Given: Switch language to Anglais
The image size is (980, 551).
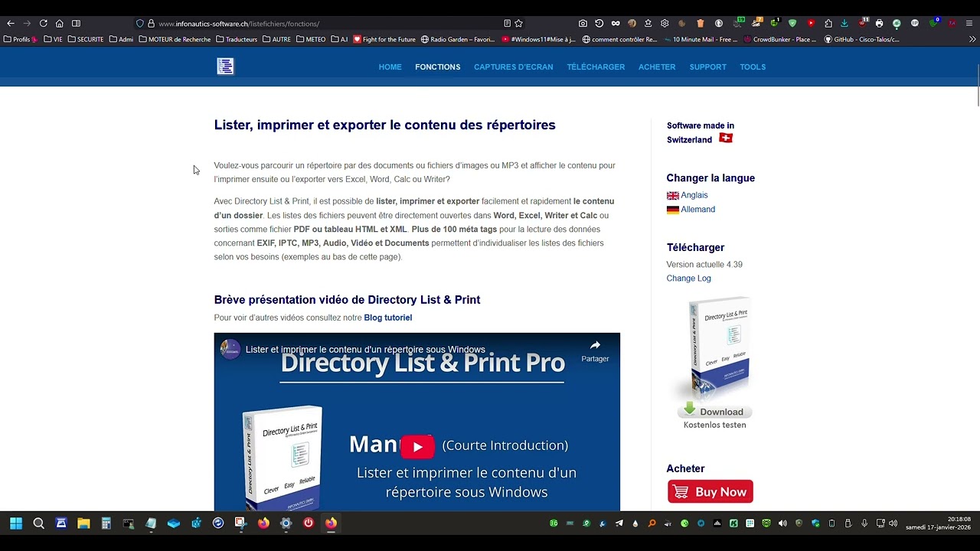Looking at the screenshot, I should [x=694, y=195].
